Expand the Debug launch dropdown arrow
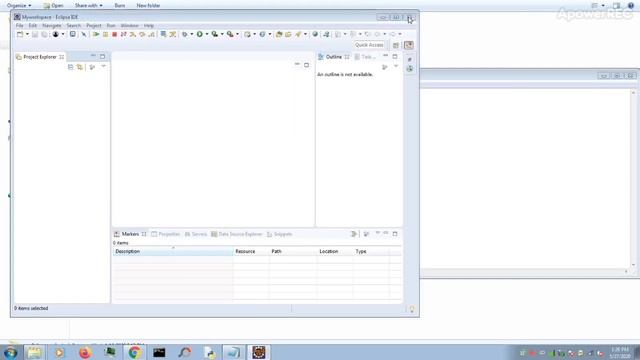The image size is (640, 360). [x=191, y=34]
